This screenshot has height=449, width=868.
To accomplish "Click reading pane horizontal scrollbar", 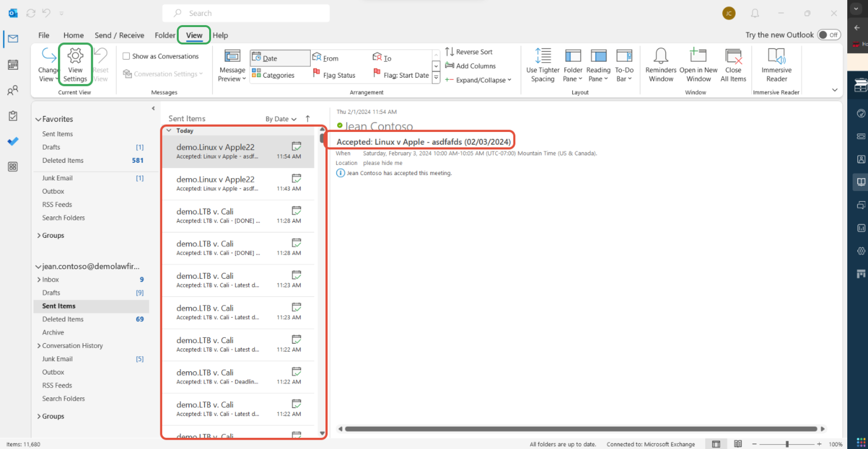I will (x=581, y=429).
